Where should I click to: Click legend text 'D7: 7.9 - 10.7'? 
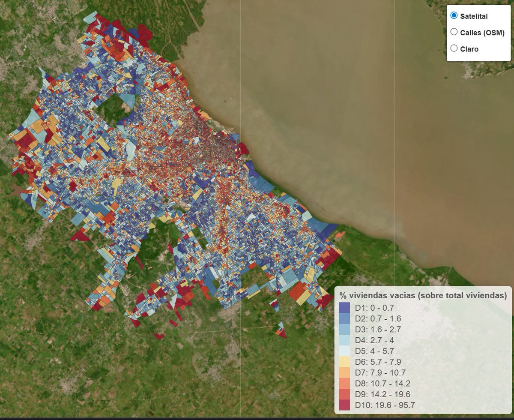pos(380,372)
